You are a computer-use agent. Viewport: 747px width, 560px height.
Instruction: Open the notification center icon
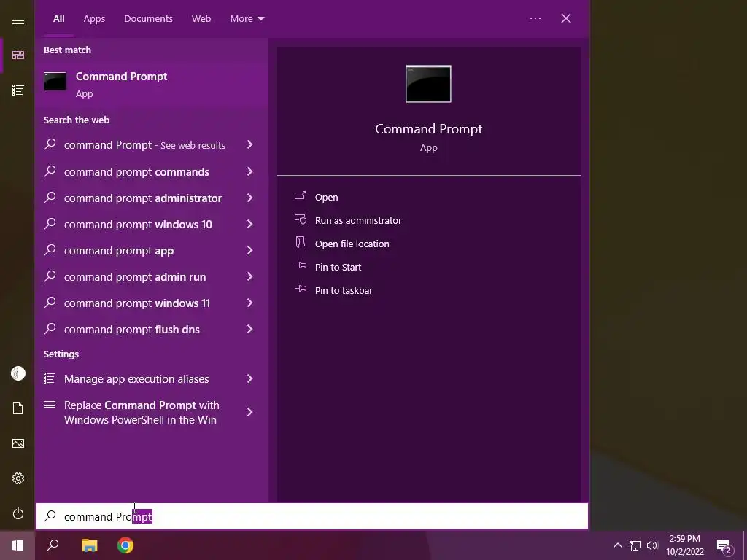coord(724,547)
